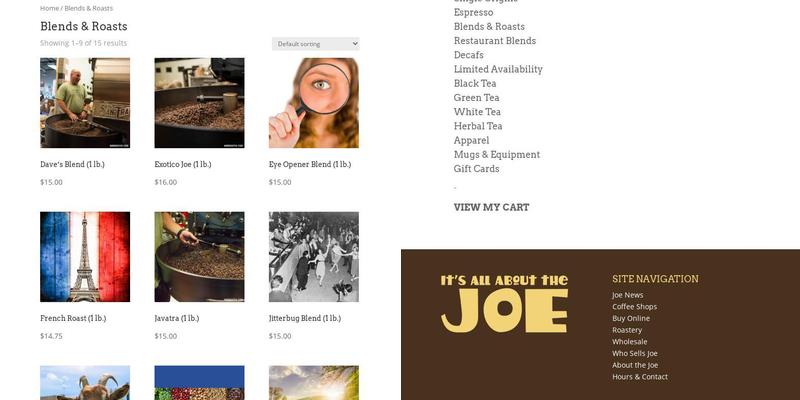Select Javatra (1 lb.) title

tap(177, 318)
